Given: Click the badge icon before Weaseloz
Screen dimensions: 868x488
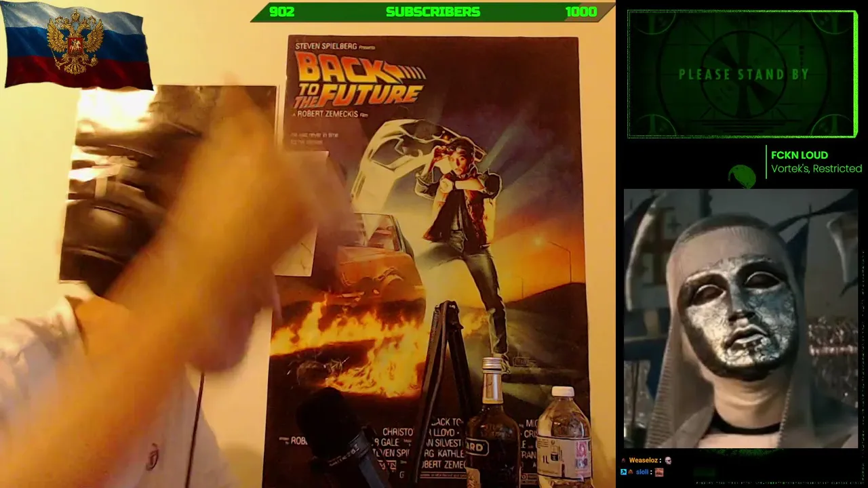Looking at the screenshot, I should (x=624, y=461).
